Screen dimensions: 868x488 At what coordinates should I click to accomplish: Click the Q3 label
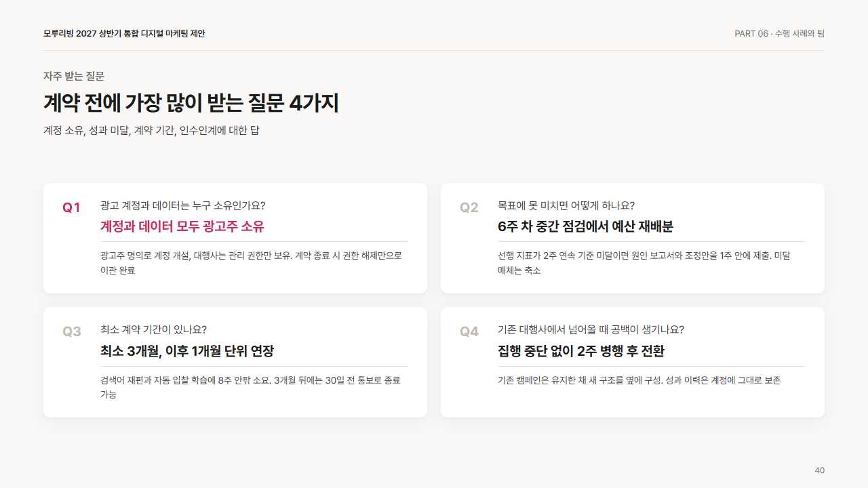point(72,331)
